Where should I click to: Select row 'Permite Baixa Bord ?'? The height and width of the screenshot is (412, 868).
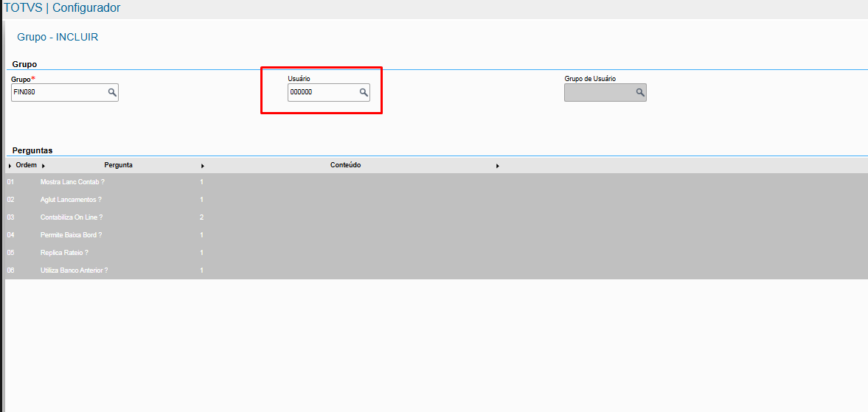coord(437,235)
